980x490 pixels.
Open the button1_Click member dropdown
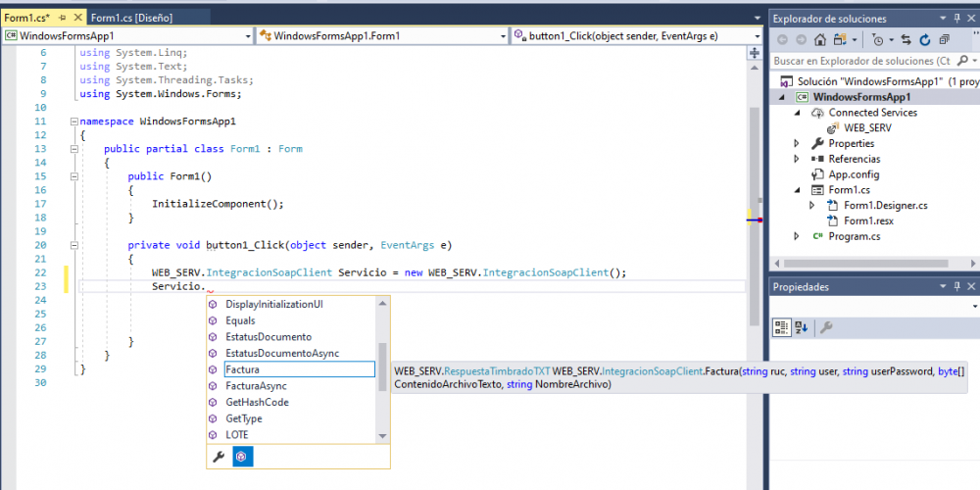[756, 35]
